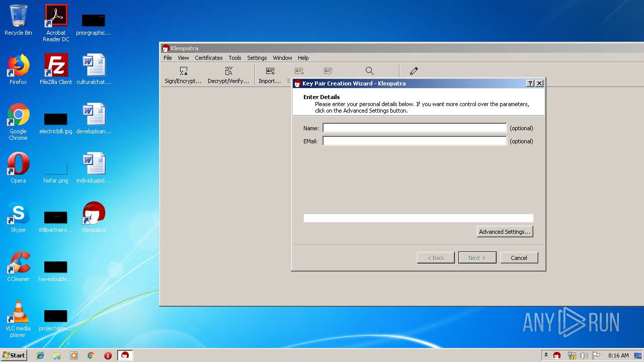
Task: Select the electricbill.jpg file
Action: (56, 123)
